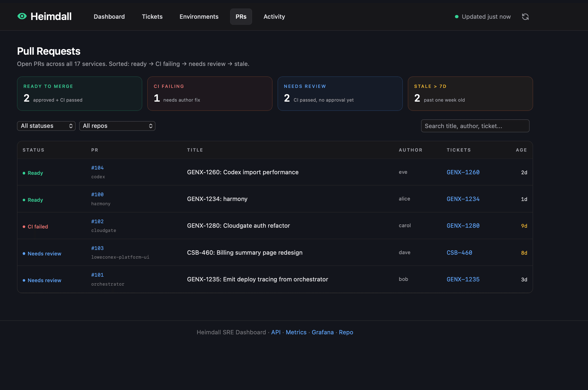
Task: Click the TITLE column header
Action: (195, 150)
